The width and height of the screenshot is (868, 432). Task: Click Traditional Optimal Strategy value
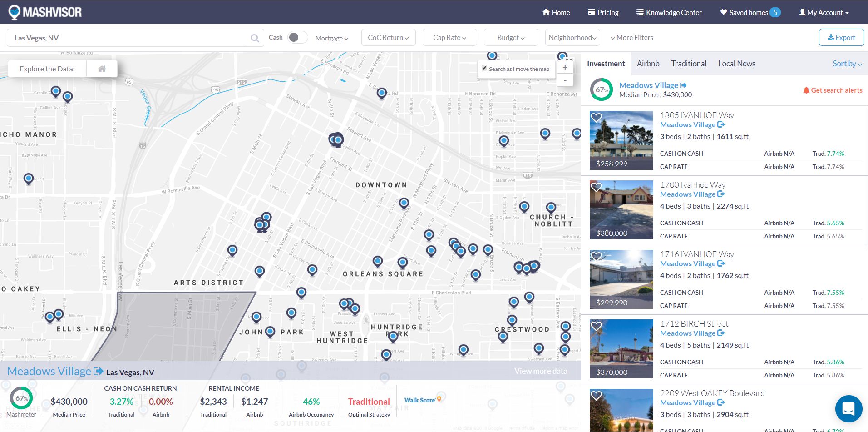pos(369,402)
